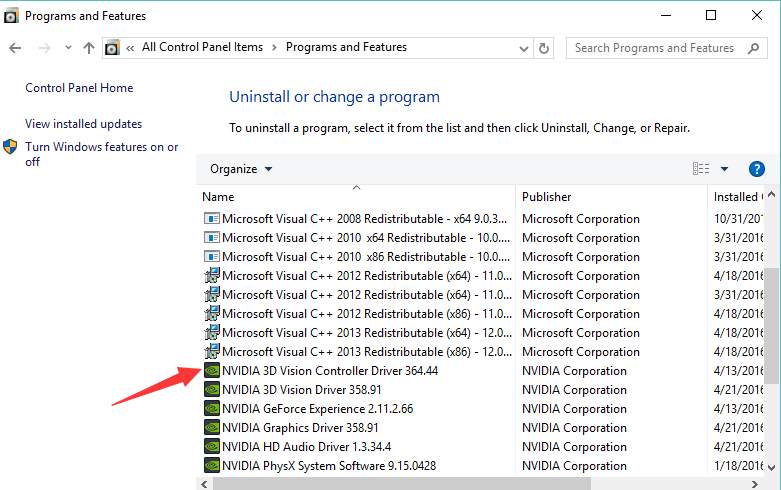
Task: Click horizontal scrollbar right arrow
Action: pos(755,484)
